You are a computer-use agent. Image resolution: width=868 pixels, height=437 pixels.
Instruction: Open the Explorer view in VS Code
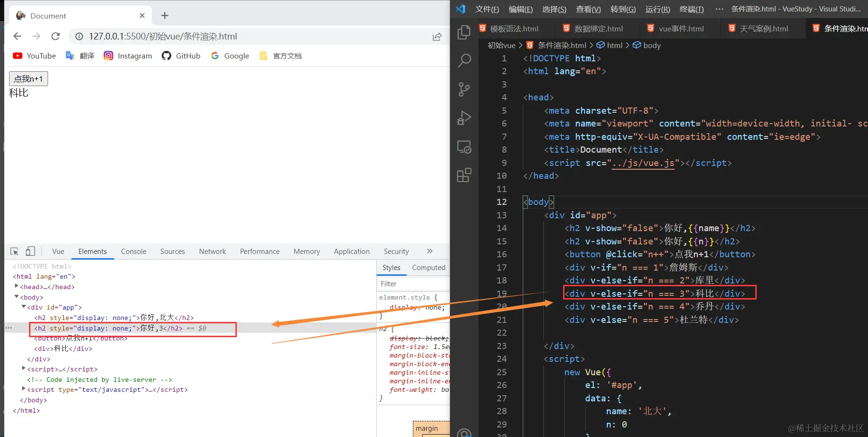(x=464, y=32)
